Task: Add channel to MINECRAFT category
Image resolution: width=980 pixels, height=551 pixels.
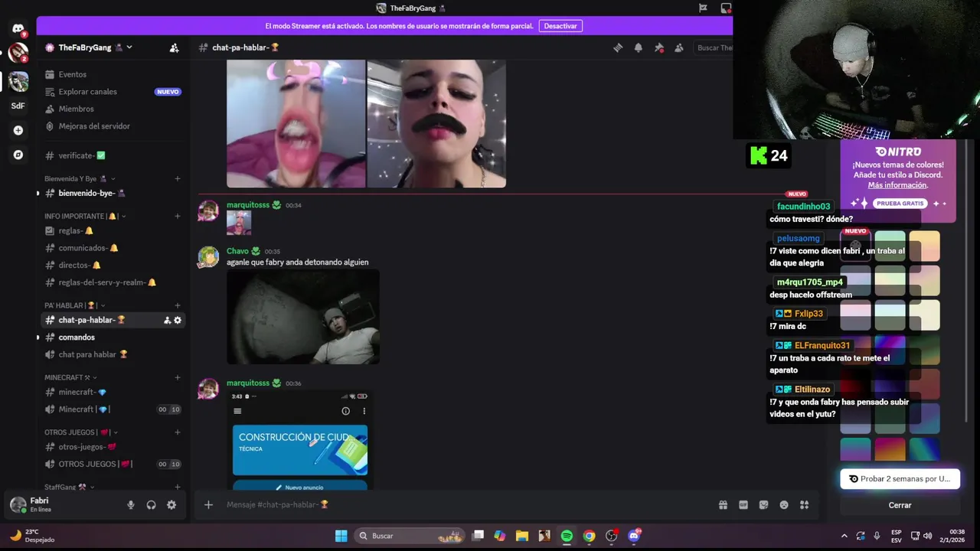Action: 178,377
